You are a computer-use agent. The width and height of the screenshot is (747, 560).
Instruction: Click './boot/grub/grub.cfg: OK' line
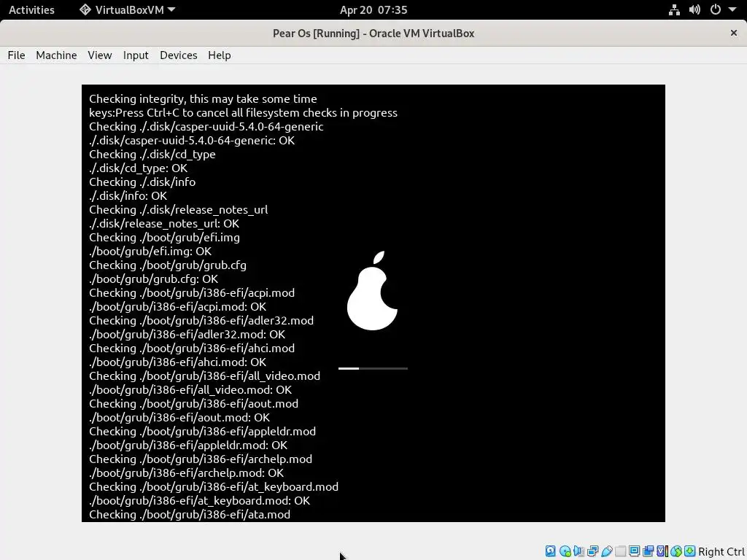[x=153, y=279]
